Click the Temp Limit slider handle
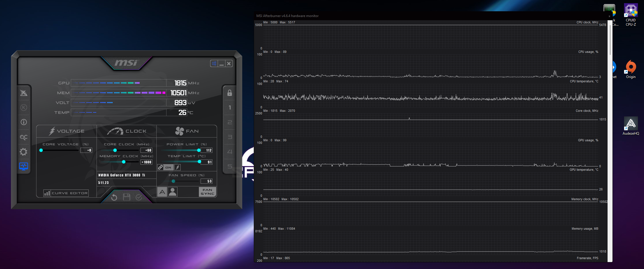Screen dimensions: 644x269 [199, 162]
